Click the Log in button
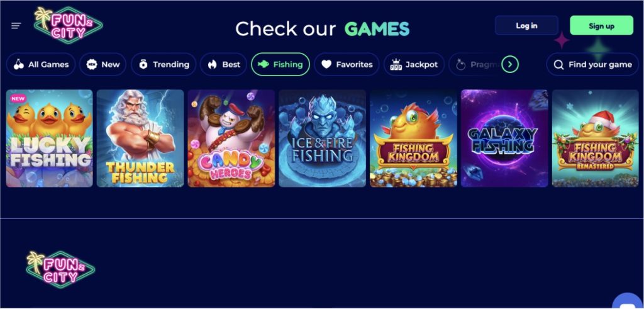This screenshot has height=309, width=644. (x=526, y=25)
